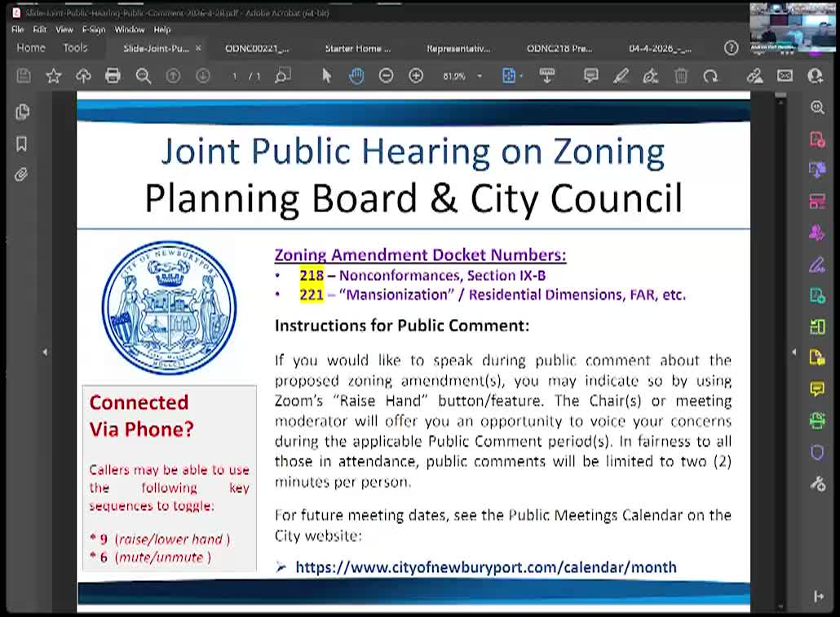
Task: Open the fit page options dropdown arrow
Action: click(x=521, y=76)
